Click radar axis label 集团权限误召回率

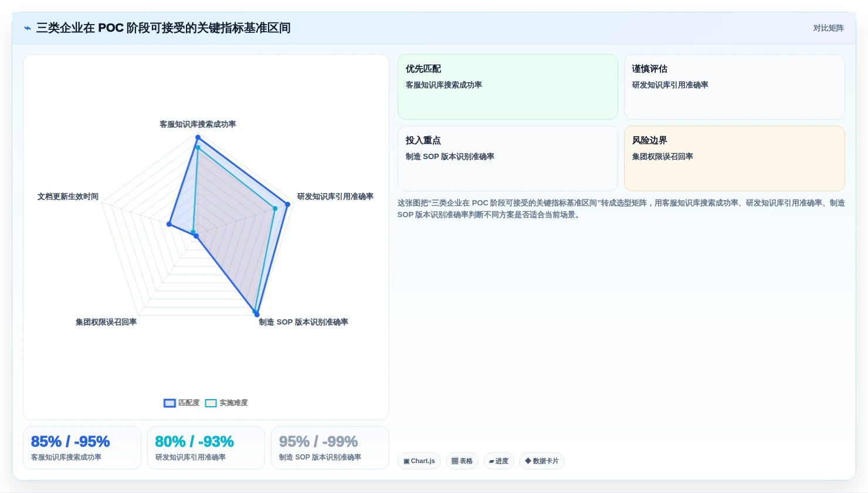tap(106, 322)
